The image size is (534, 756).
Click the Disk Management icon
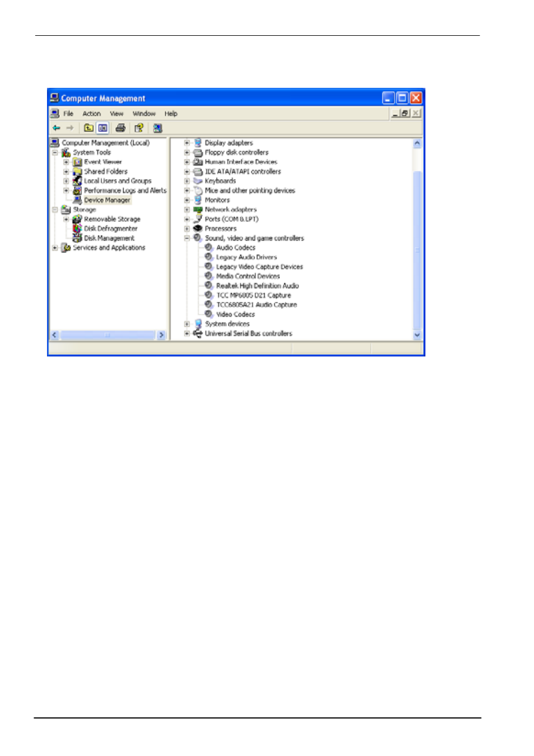coord(77,238)
